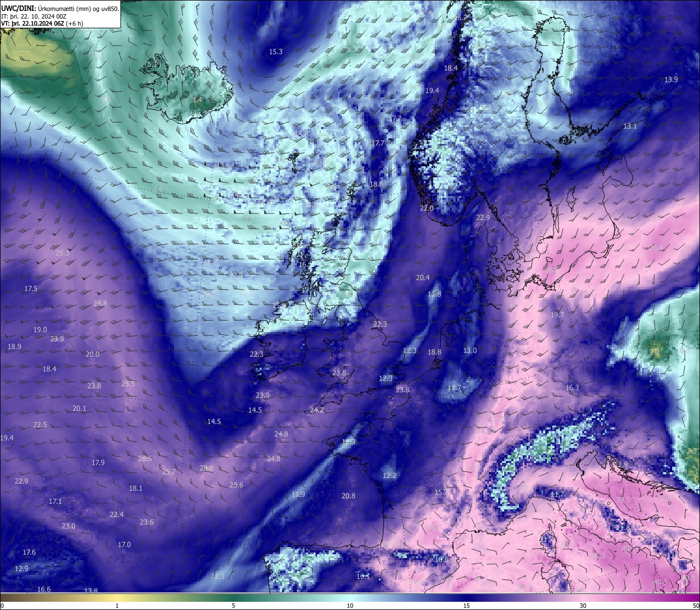
Task: Select the '11.9' value in Bay of Biscay
Action: click(298, 495)
